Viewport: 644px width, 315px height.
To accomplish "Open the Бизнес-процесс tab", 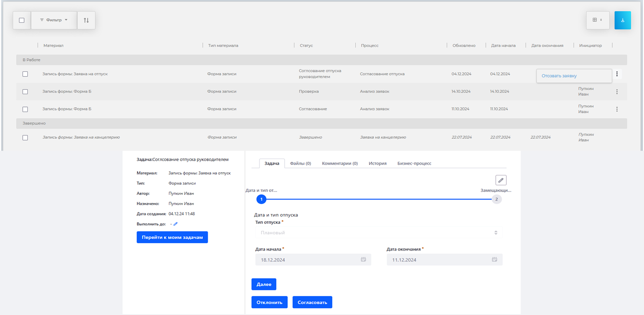I will 414,164.
